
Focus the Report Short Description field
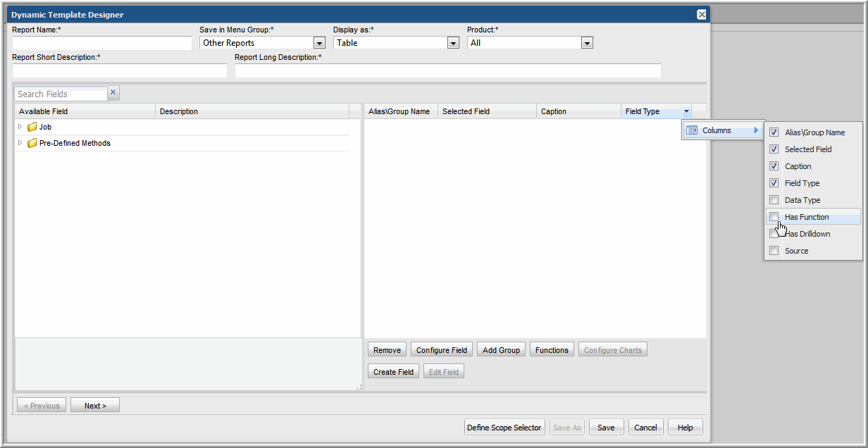coord(120,70)
